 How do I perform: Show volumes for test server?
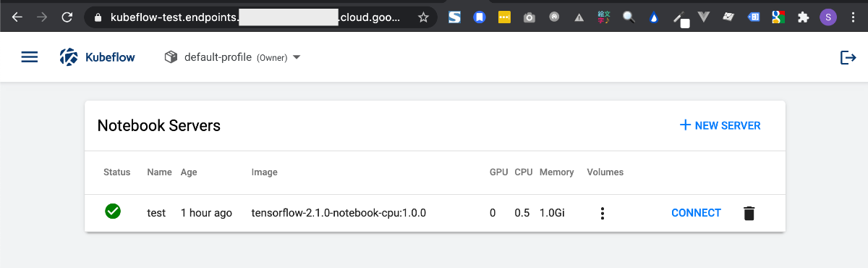[x=603, y=213]
